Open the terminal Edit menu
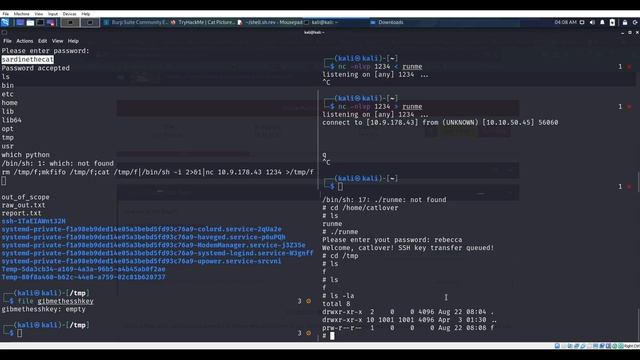 (x=42, y=41)
